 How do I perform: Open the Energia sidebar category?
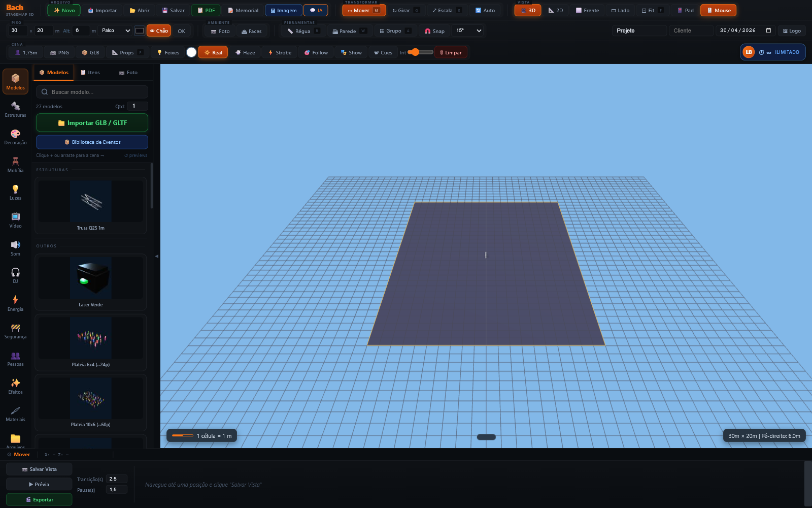[15, 303]
